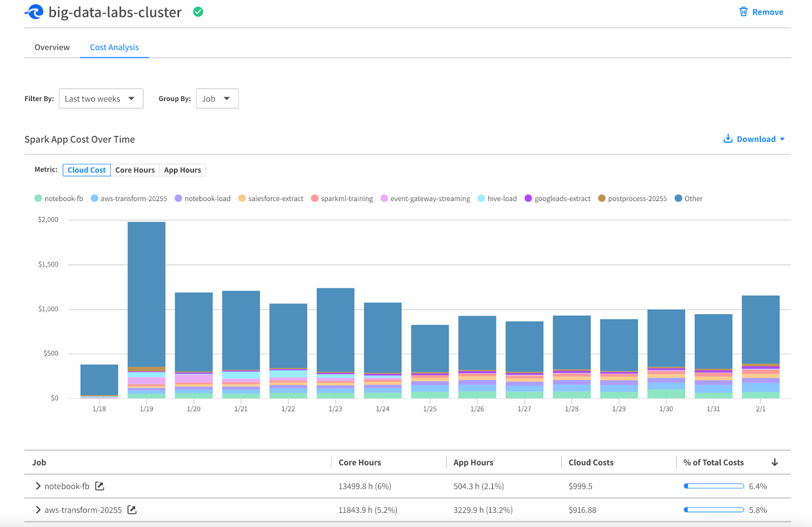Click the 1/19 bar in the chart

(x=147, y=310)
